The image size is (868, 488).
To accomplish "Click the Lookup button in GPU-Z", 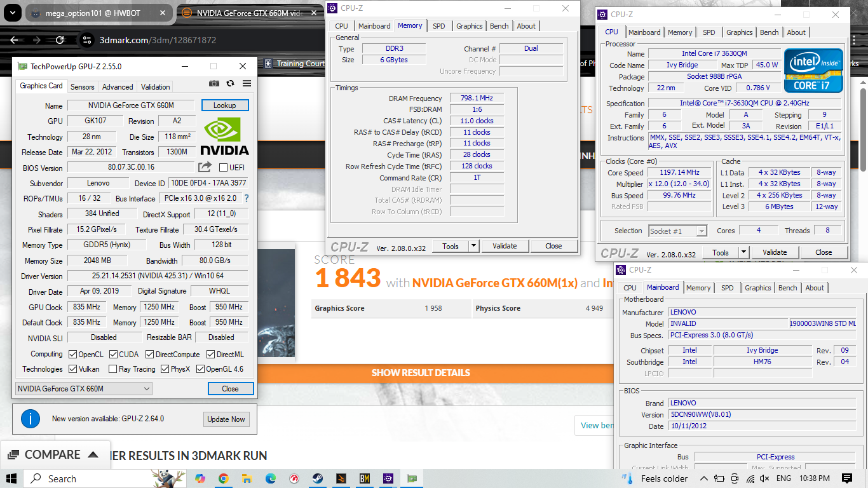I will [x=225, y=105].
